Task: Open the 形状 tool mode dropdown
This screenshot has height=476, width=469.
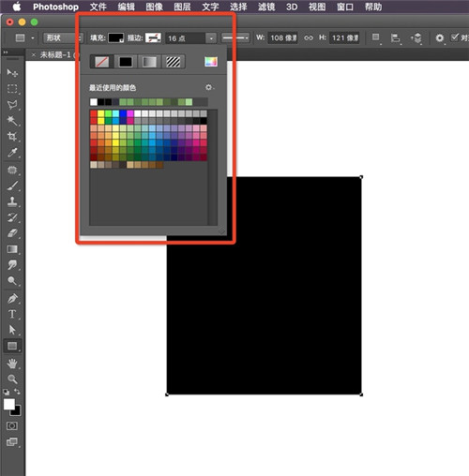Action: click(x=63, y=38)
